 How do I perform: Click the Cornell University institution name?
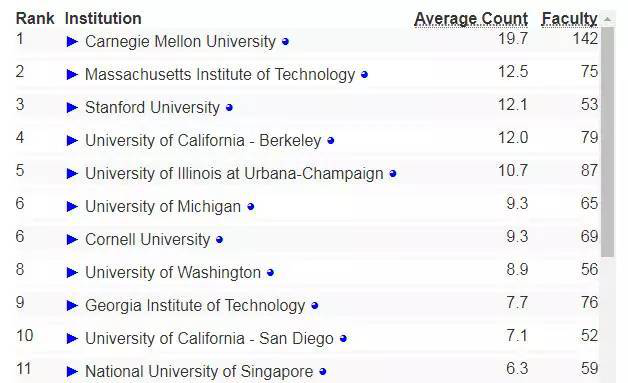[x=147, y=240]
